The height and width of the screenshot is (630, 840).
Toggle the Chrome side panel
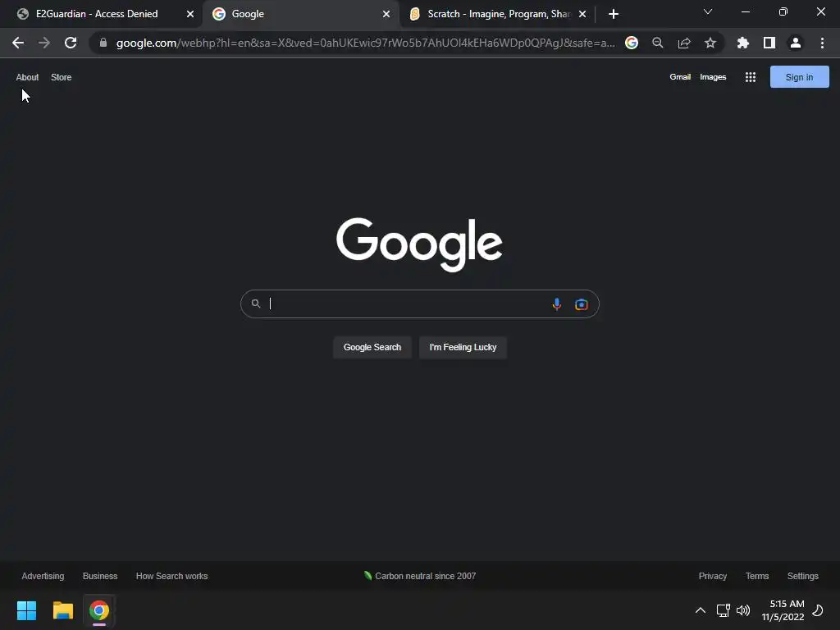tap(769, 43)
